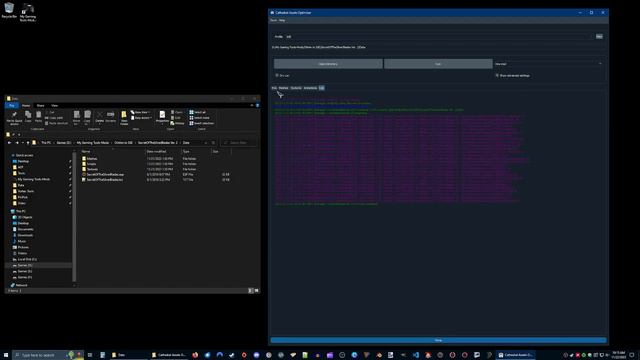Screen dimensions: 640x360
Task: Click the New profile button
Action: click(x=599, y=37)
